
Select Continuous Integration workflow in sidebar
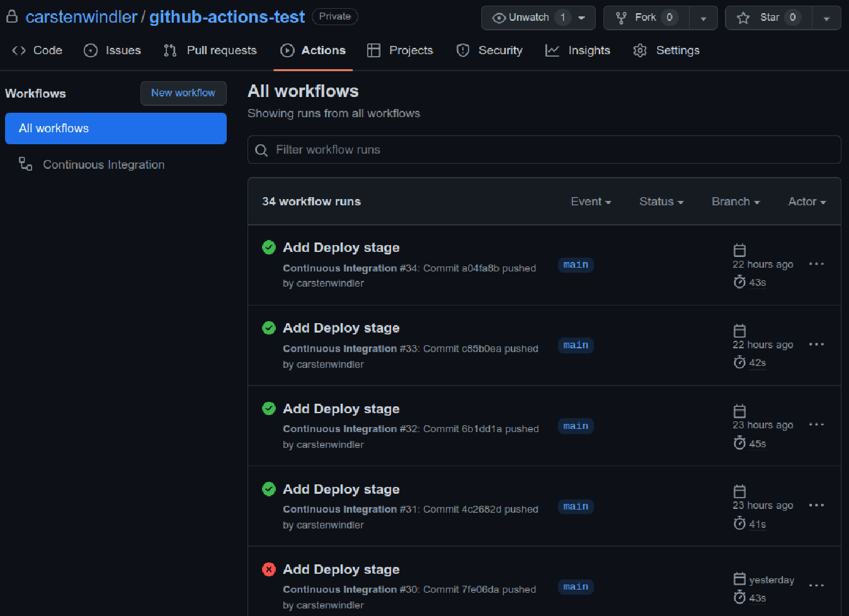coord(116,164)
